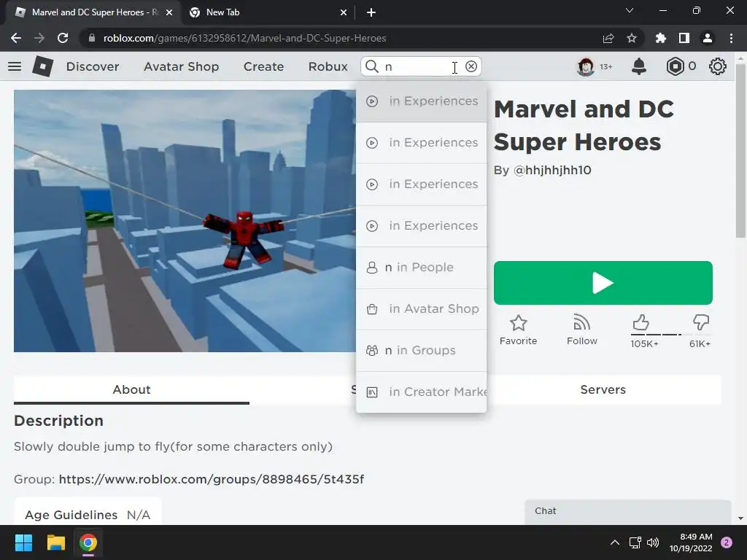
Task: Choose 'in Avatar Shop' search suggestion
Action: pyautogui.click(x=422, y=308)
